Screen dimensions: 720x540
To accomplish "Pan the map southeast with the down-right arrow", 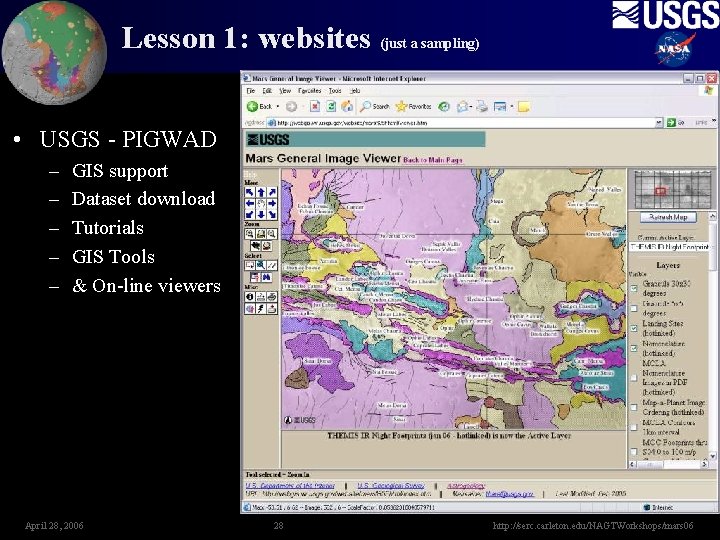I will [272, 214].
